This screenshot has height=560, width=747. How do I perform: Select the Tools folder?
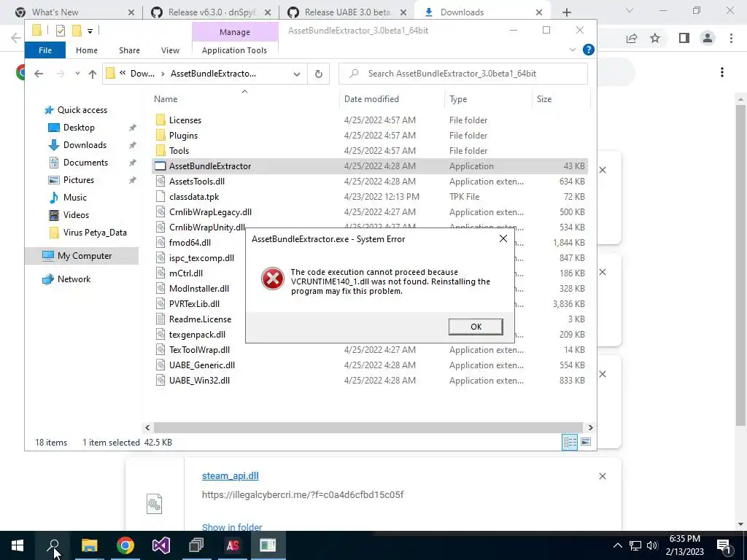point(370,151)
